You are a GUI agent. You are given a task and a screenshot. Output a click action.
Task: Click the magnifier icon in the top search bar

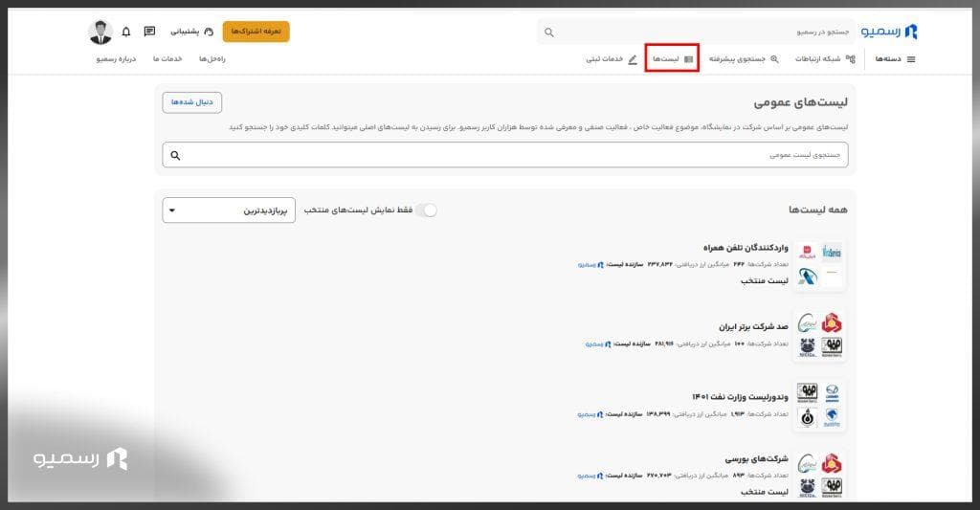coord(548,32)
